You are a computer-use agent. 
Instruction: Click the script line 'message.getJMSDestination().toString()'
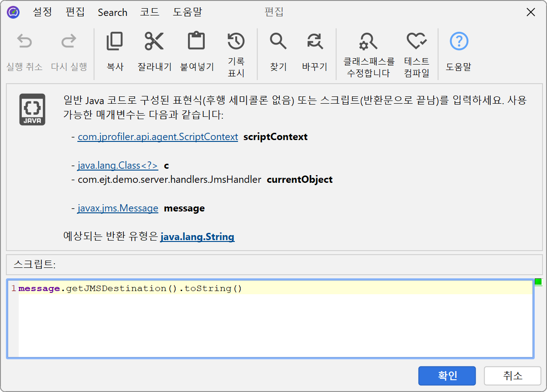tap(131, 288)
